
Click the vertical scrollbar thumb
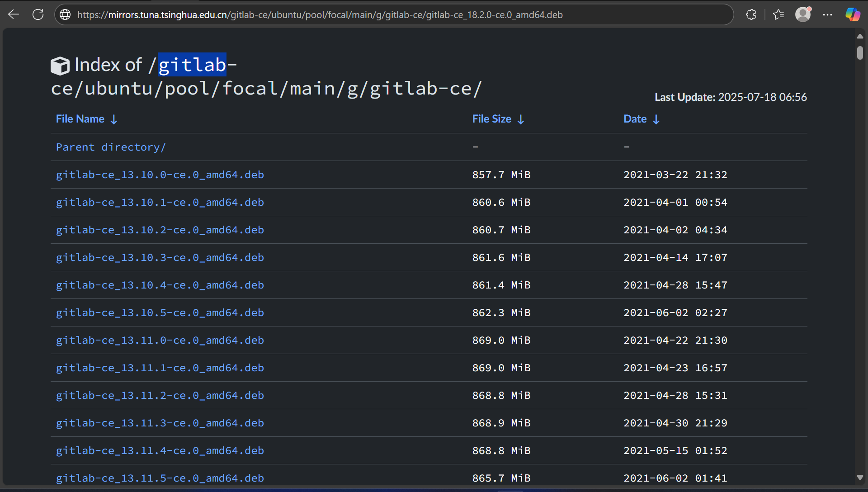click(x=860, y=52)
